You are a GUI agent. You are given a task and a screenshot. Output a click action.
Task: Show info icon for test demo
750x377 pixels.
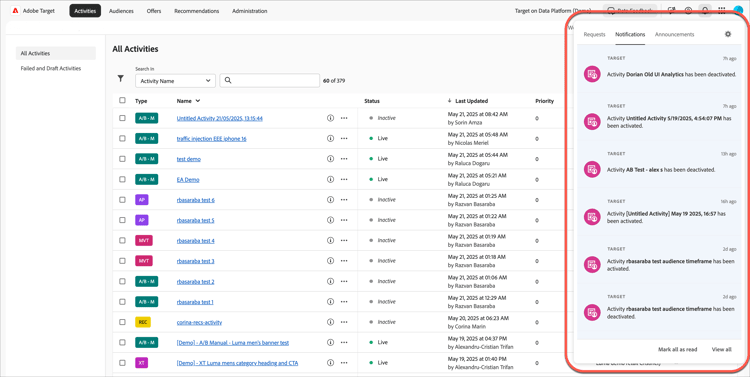(x=330, y=159)
